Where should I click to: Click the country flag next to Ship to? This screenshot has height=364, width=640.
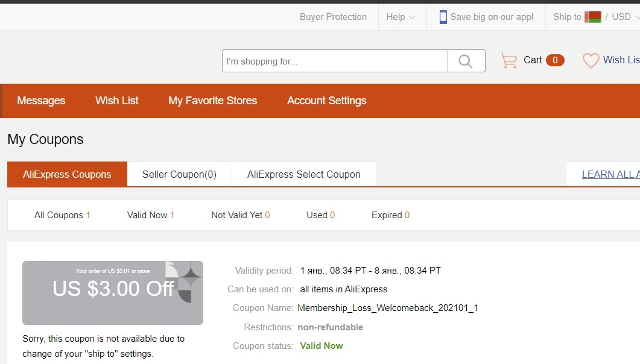pos(593,17)
